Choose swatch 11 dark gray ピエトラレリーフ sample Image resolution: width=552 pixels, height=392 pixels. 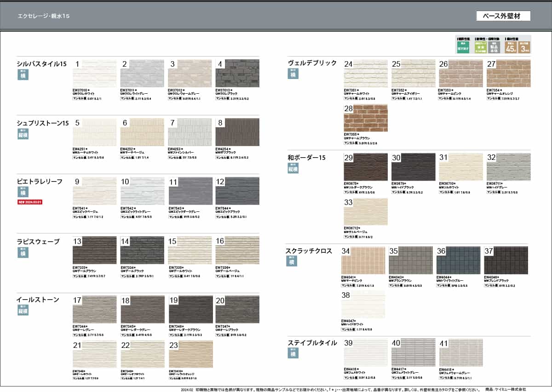(190, 191)
